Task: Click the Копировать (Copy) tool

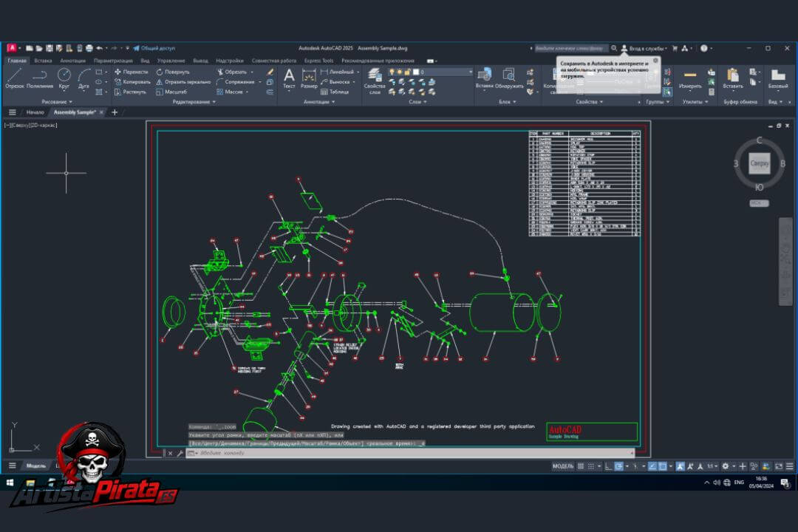Action: click(132, 81)
